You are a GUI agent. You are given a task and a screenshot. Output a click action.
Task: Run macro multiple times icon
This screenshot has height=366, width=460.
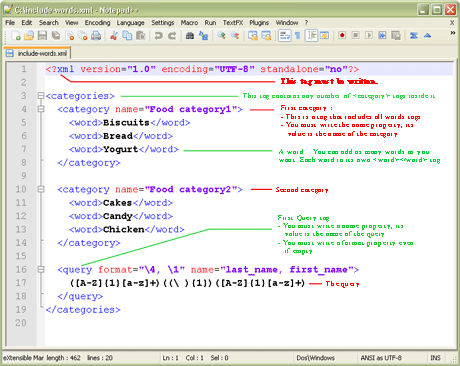click(382, 35)
